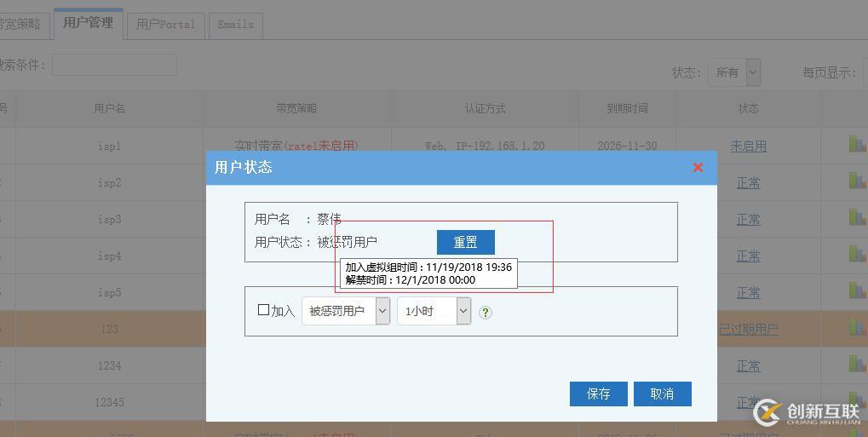This screenshot has width=868, height=437.
Task: Click the 重置 reset button
Action: (x=466, y=243)
